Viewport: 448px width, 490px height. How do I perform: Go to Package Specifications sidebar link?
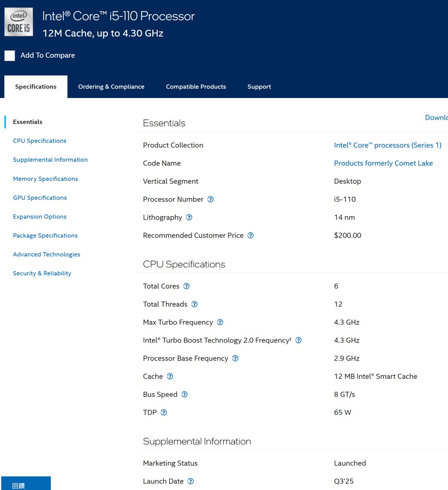click(45, 236)
